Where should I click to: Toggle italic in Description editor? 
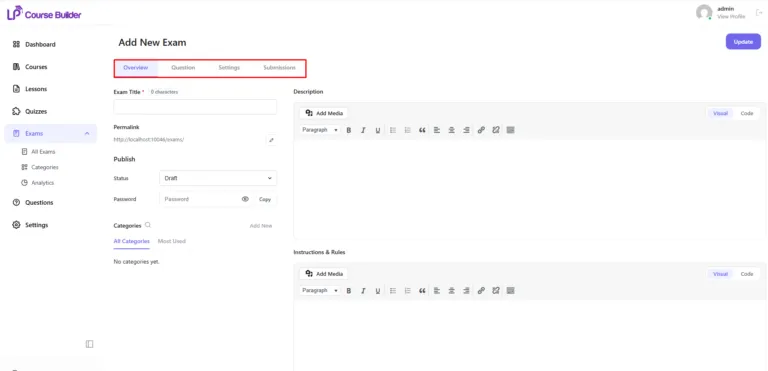[363, 130]
